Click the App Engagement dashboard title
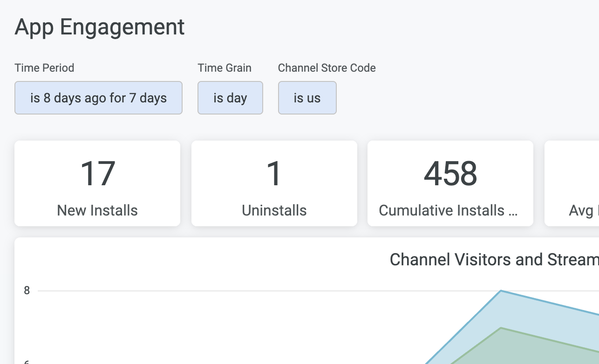The width and height of the screenshot is (599, 364). [100, 27]
